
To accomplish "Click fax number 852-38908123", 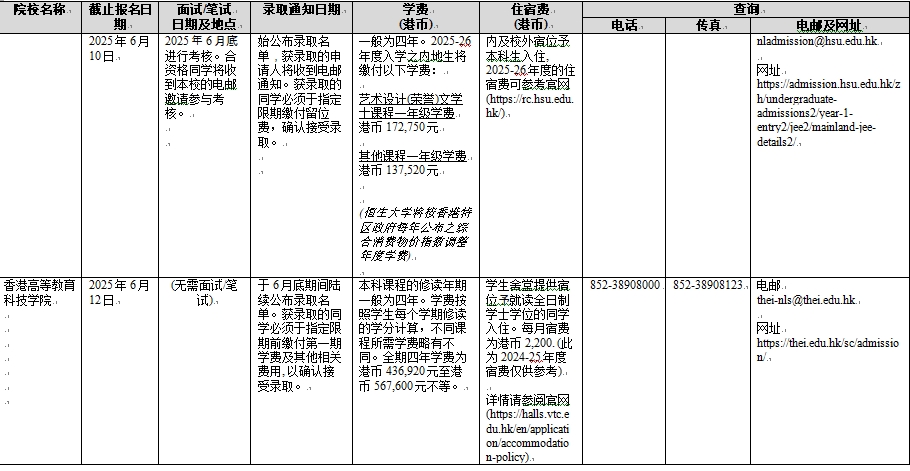I will [x=709, y=285].
